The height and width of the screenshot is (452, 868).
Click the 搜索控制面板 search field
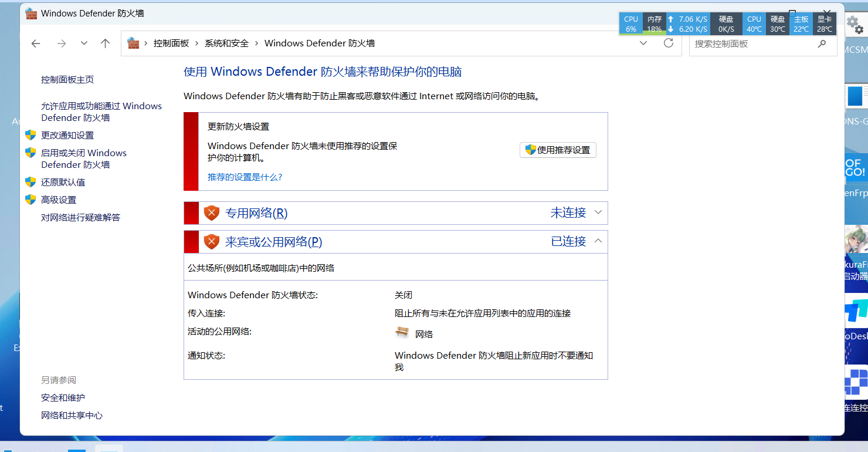pyautogui.click(x=751, y=43)
